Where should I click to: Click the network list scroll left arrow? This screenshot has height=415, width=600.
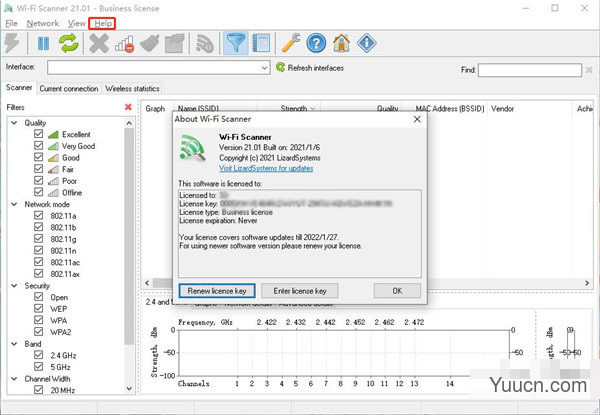(147, 283)
